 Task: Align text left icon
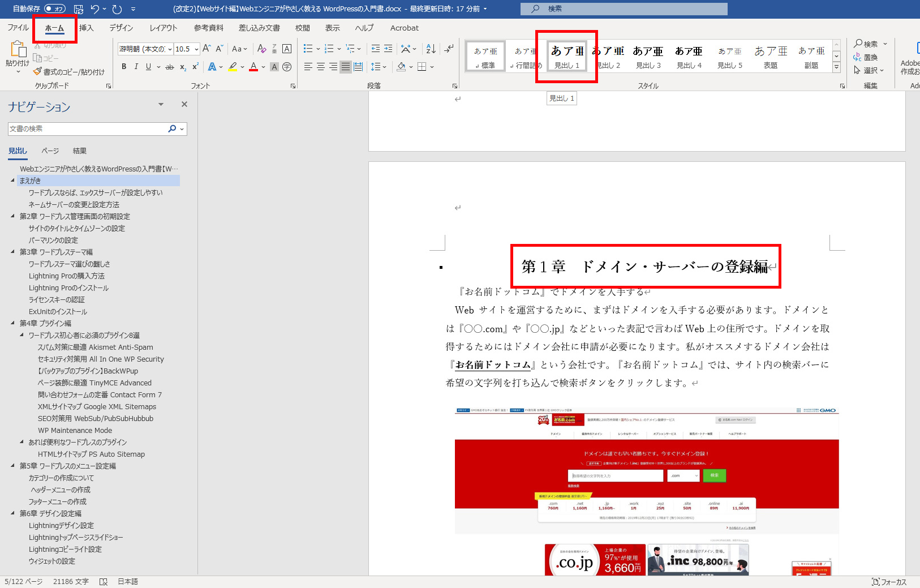[308, 67]
